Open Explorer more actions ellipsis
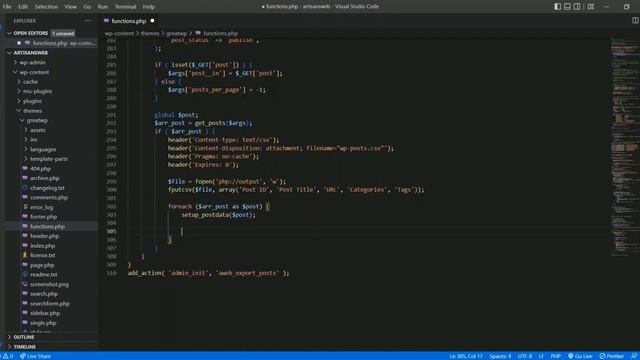 point(88,20)
